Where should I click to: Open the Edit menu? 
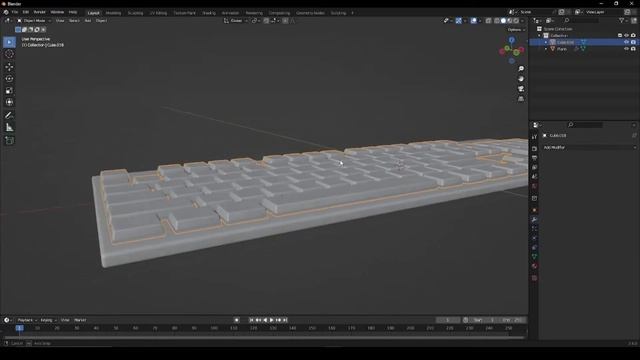pyautogui.click(x=26, y=12)
